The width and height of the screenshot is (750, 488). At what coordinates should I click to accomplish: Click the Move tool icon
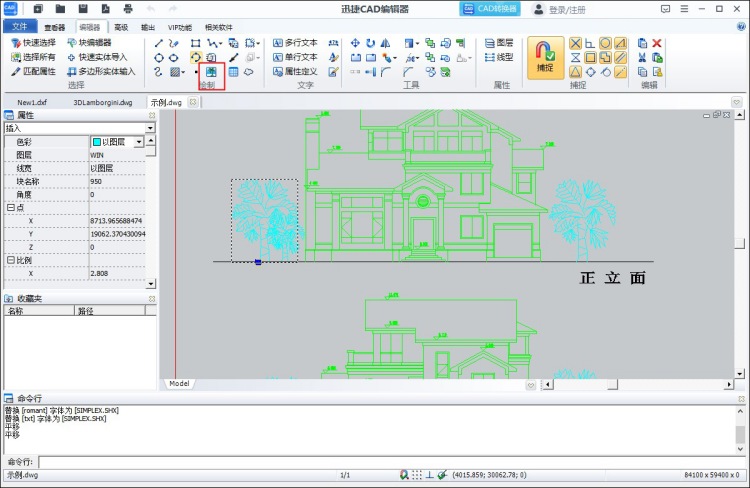(355, 44)
